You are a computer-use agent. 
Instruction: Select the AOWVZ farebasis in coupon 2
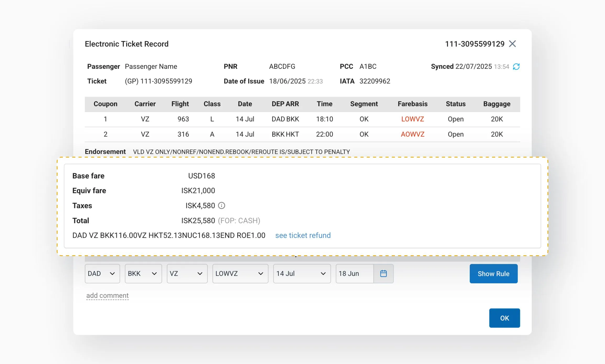click(412, 134)
